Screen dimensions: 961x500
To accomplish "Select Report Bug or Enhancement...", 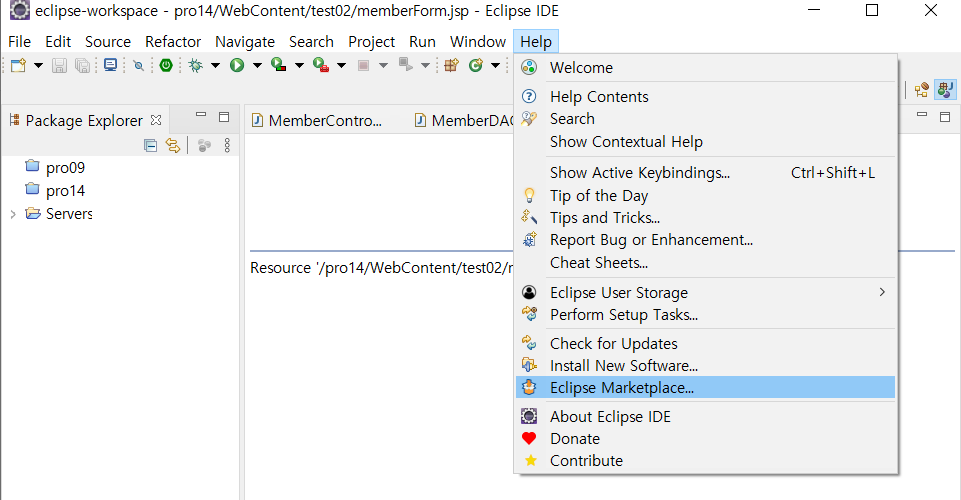I will [705, 240].
